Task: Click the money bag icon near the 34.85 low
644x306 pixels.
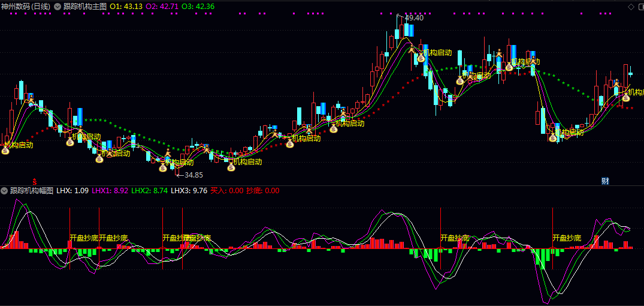Action: tap(163, 168)
